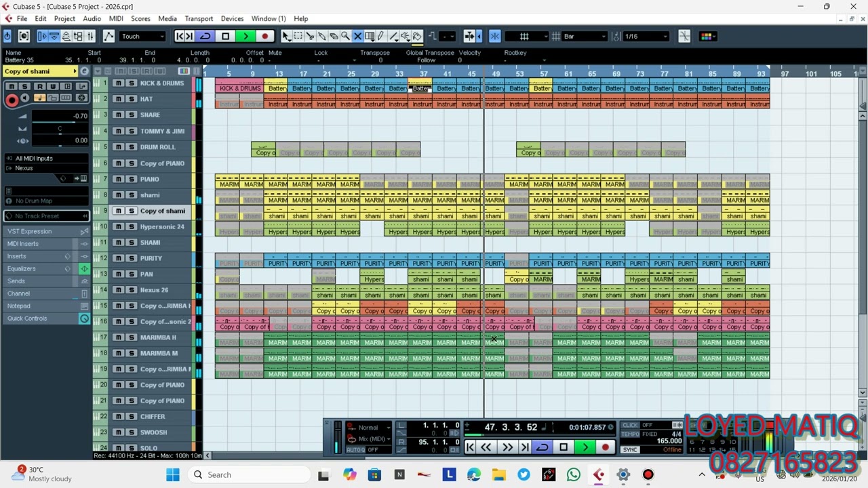Solo the HAT track
The width and height of the screenshot is (868, 488).
click(x=131, y=99)
